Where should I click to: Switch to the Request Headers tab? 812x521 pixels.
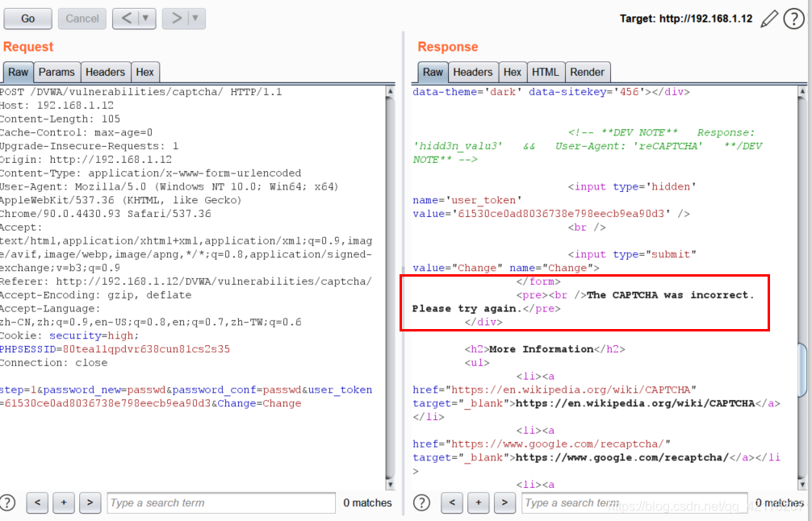tap(105, 73)
